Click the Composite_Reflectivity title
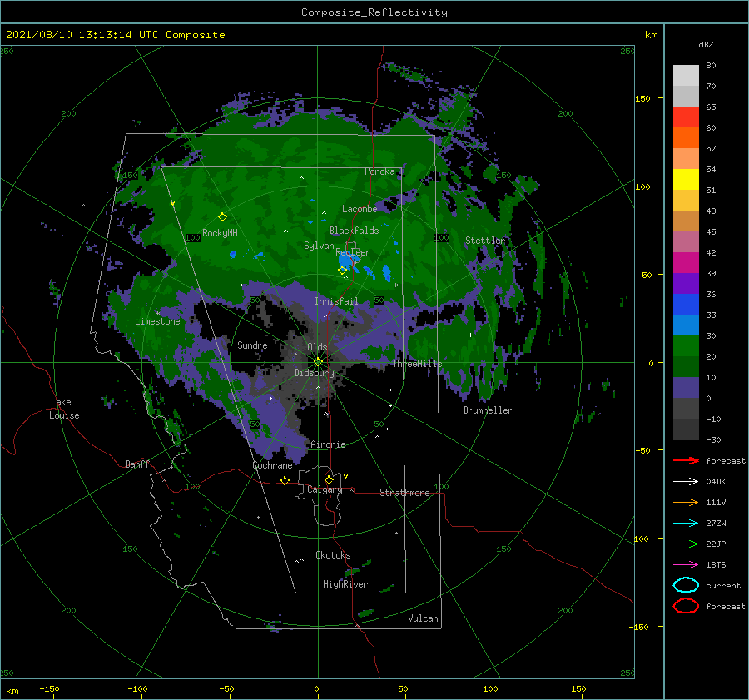749x700 pixels. (x=374, y=12)
